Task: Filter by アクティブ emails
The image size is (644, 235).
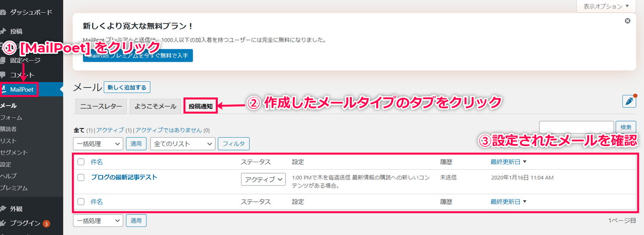Action: (110, 130)
